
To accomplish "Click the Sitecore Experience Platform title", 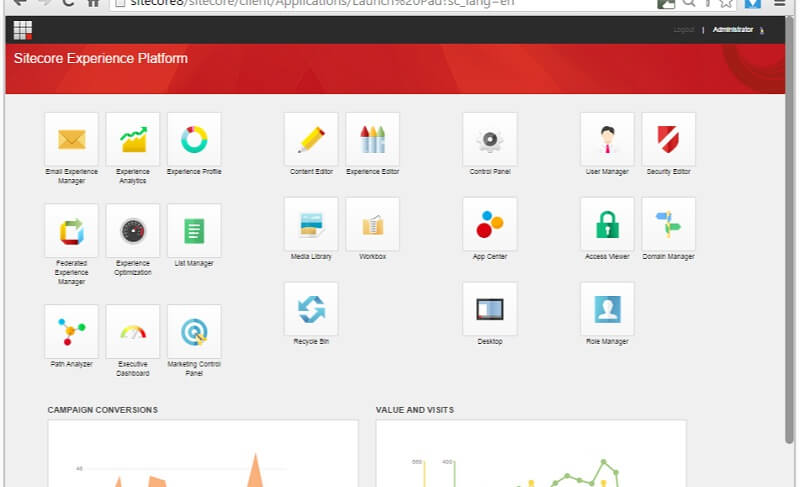I will pos(101,58).
